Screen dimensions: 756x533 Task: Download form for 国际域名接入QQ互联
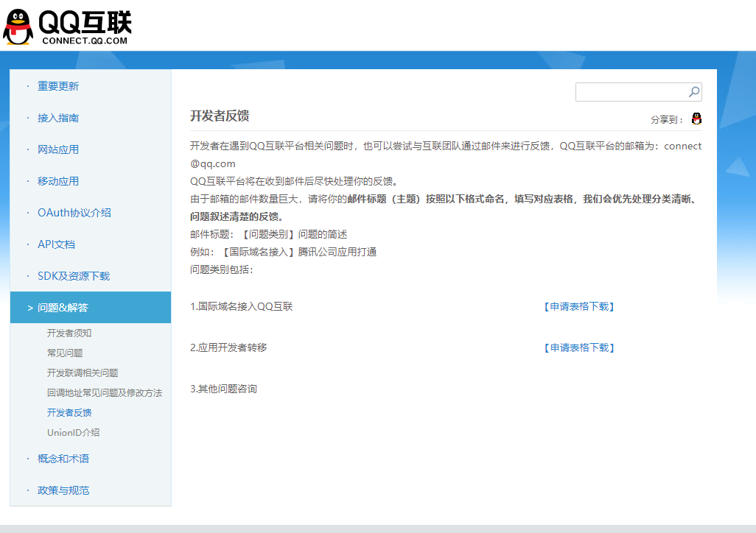coord(578,306)
